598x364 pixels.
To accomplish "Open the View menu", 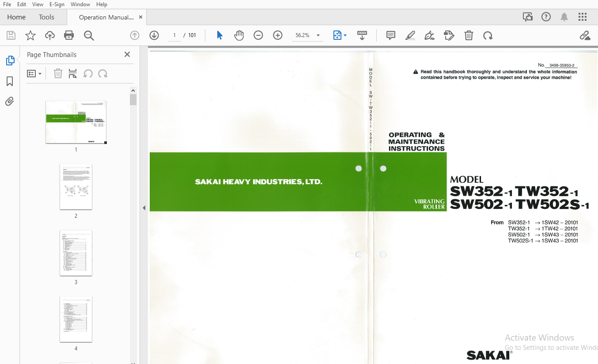I will [38, 4].
